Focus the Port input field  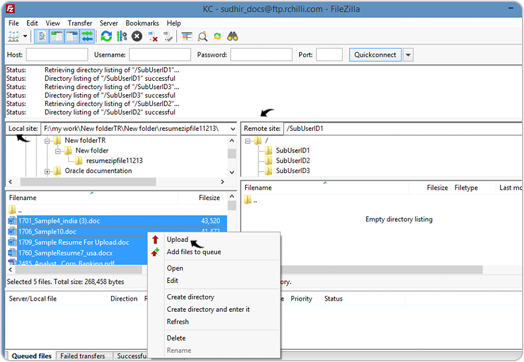329,54
